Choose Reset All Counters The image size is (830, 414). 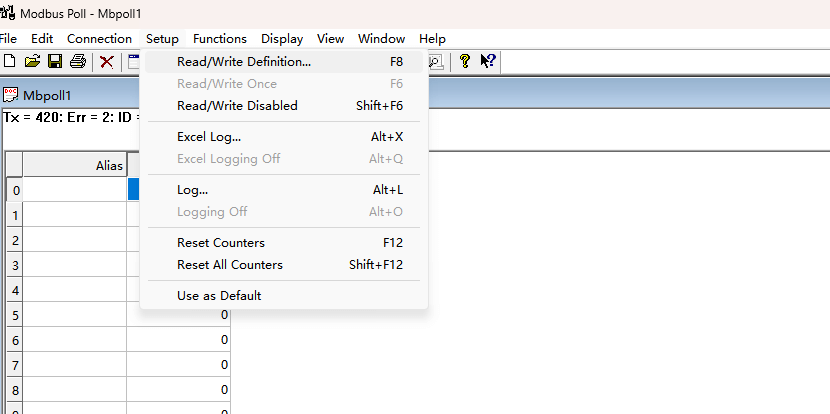click(229, 265)
